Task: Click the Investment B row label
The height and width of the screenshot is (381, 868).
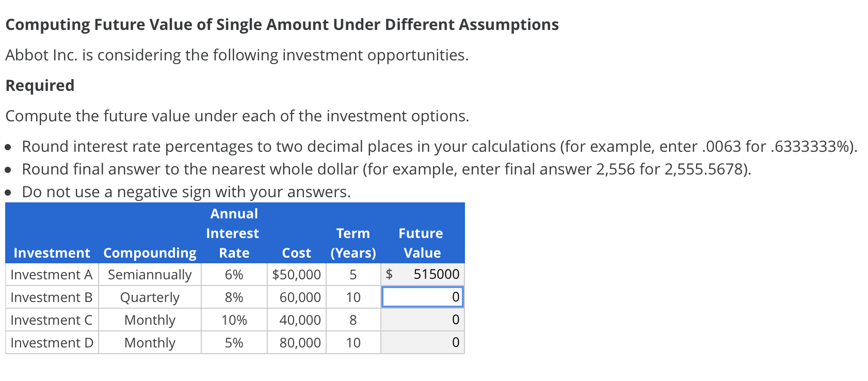Action: 51,297
